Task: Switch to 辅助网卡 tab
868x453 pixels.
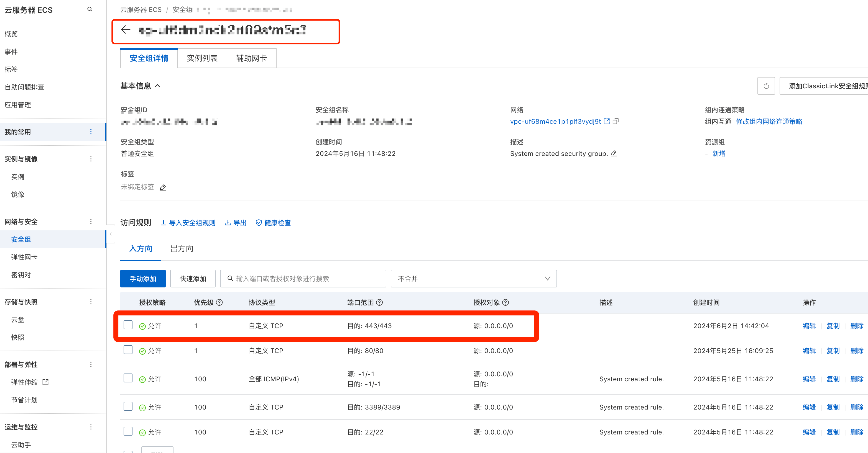Action: [251, 58]
